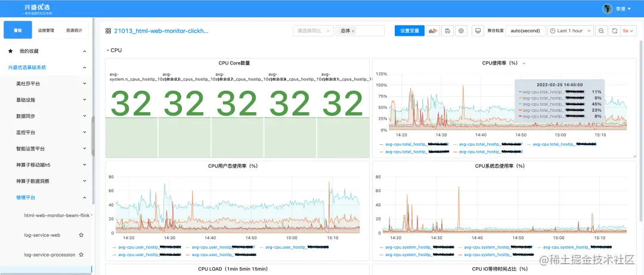
Task: Click the user avatar in header
Action: pos(607,8)
